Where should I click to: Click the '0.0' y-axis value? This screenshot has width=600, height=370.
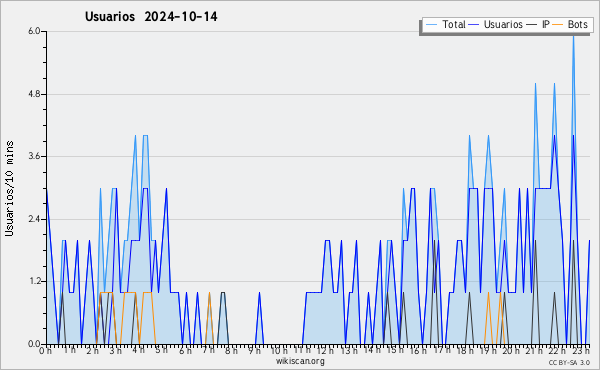click(34, 344)
